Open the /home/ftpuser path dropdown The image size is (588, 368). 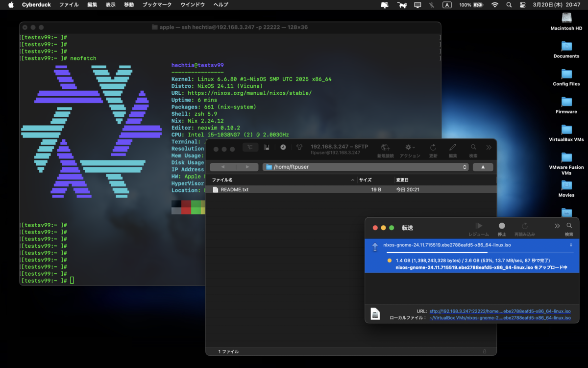point(366,167)
